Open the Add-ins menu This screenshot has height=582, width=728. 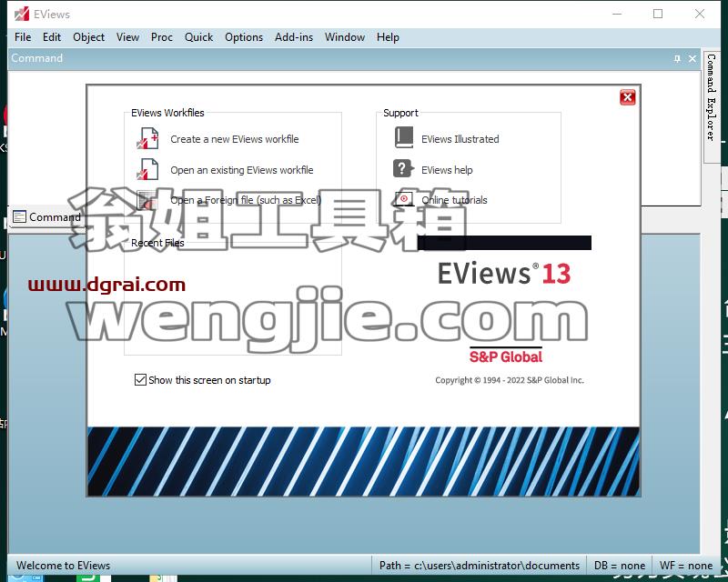[293, 37]
